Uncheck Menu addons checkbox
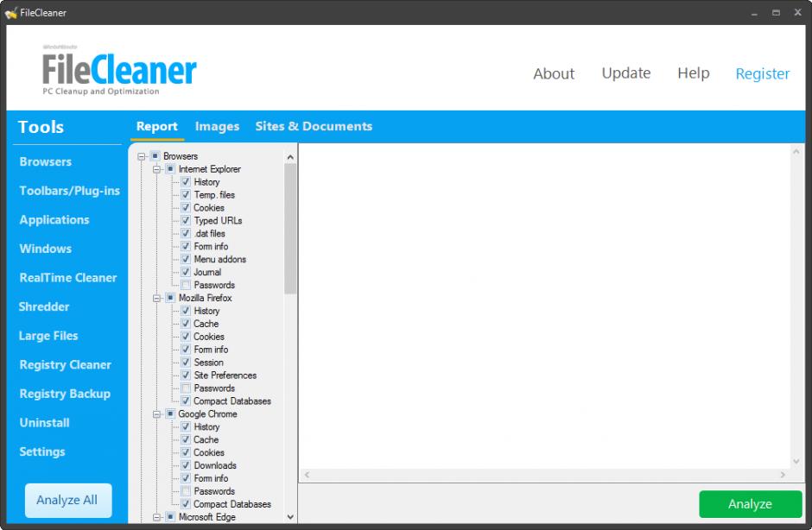 tap(186, 259)
